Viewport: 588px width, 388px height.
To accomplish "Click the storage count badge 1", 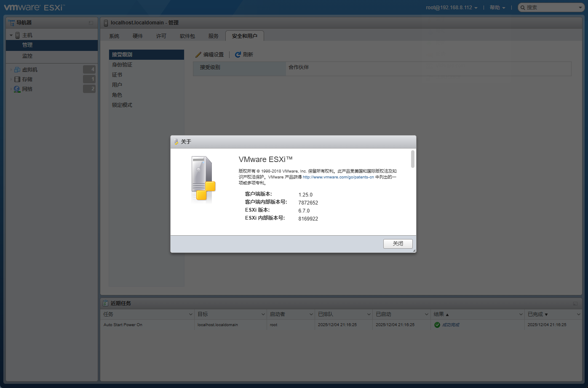I will tap(89, 79).
